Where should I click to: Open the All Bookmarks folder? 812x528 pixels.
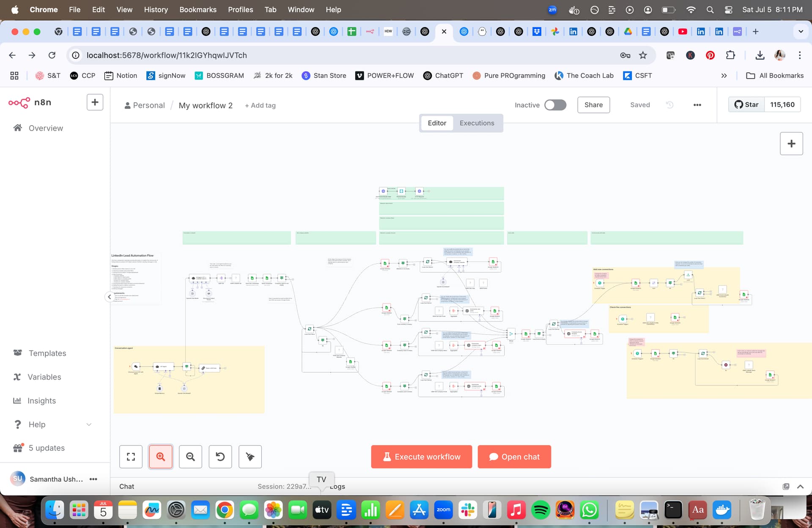tap(775, 76)
